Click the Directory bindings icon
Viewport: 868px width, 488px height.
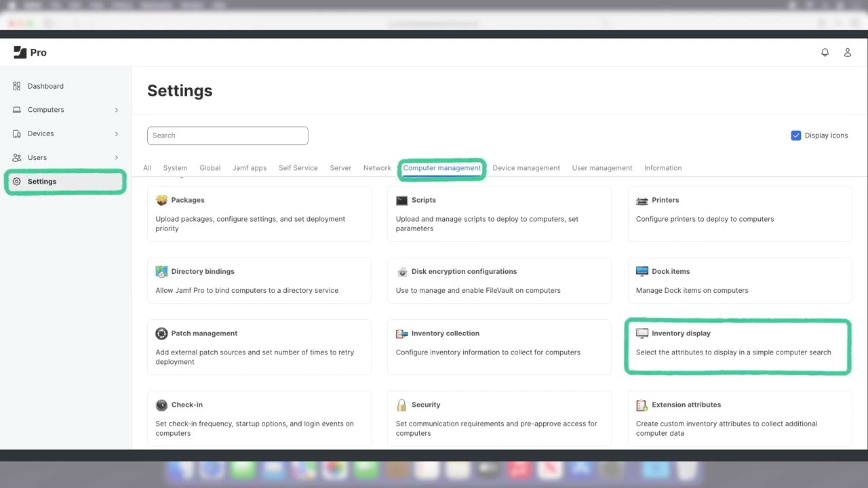coord(161,271)
